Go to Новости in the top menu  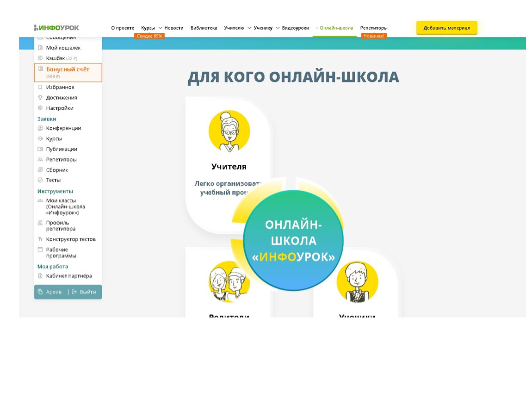click(x=174, y=28)
